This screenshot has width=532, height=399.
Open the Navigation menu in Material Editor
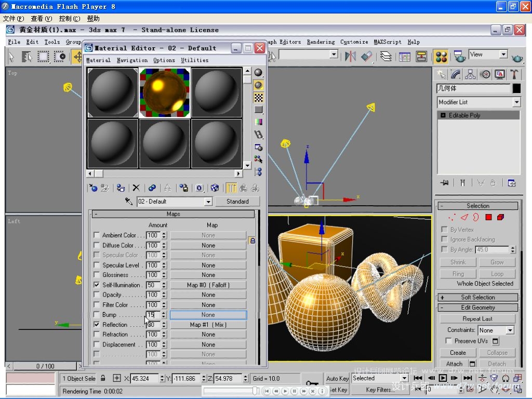132,60
